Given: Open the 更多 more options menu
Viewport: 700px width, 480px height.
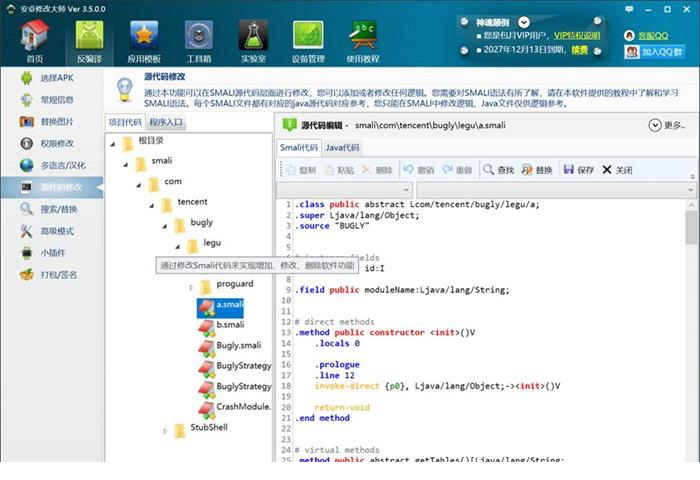Looking at the screenshot, I should (667, 126).
